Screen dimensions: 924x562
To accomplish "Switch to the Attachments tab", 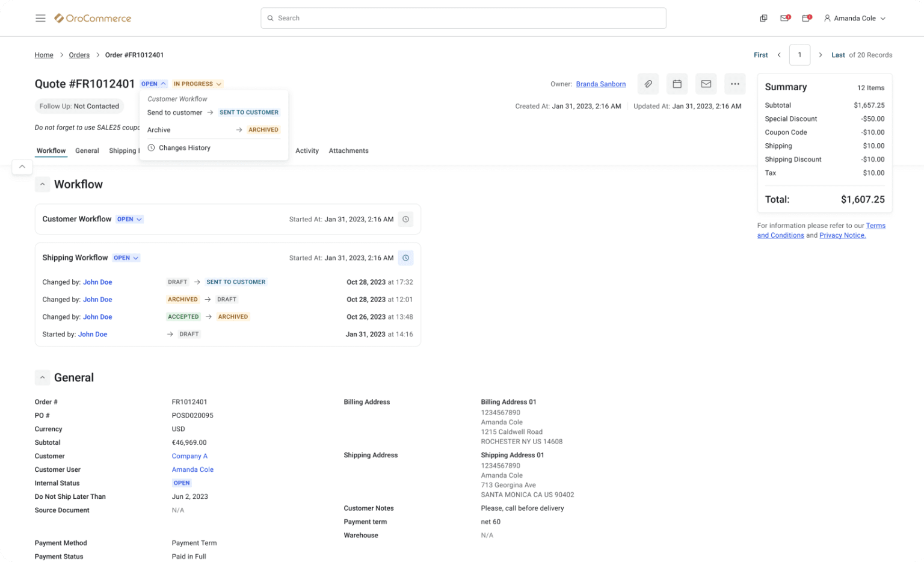I will point(348,150).
